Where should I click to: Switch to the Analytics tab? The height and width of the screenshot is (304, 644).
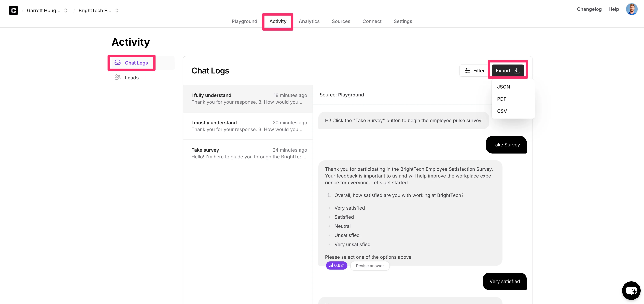[309, 21]
